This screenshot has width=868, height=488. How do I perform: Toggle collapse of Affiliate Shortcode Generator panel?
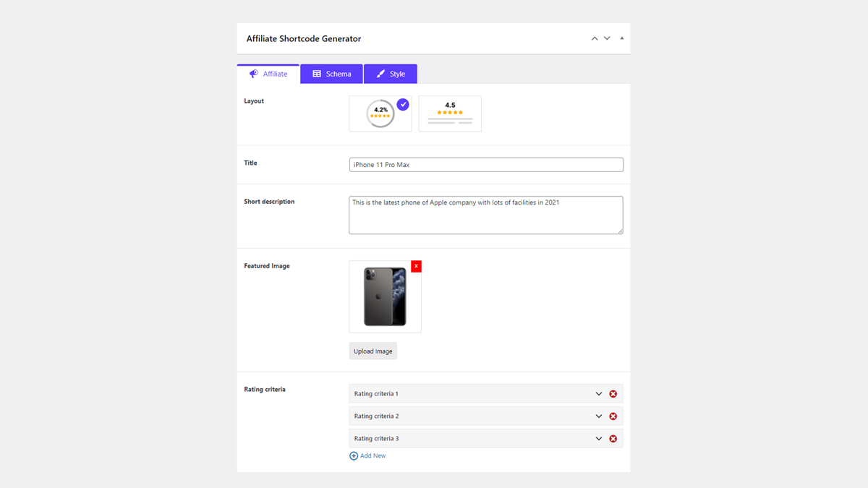pyautogui.click(x=622, y=38)
